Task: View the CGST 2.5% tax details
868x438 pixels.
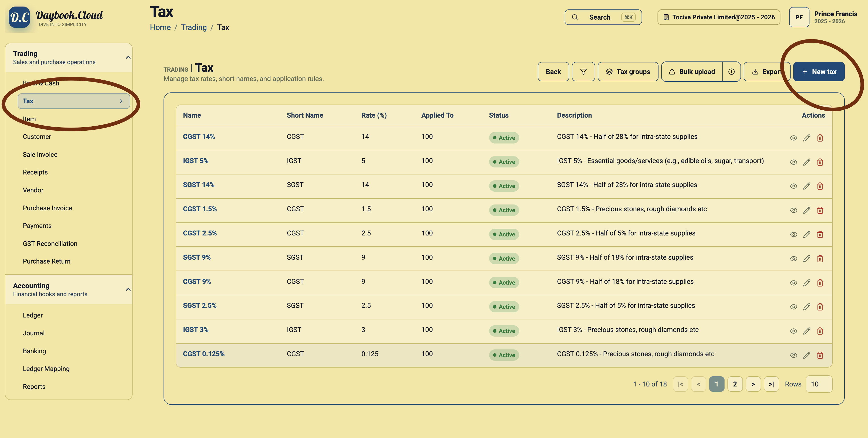Action: coord(793,235)
